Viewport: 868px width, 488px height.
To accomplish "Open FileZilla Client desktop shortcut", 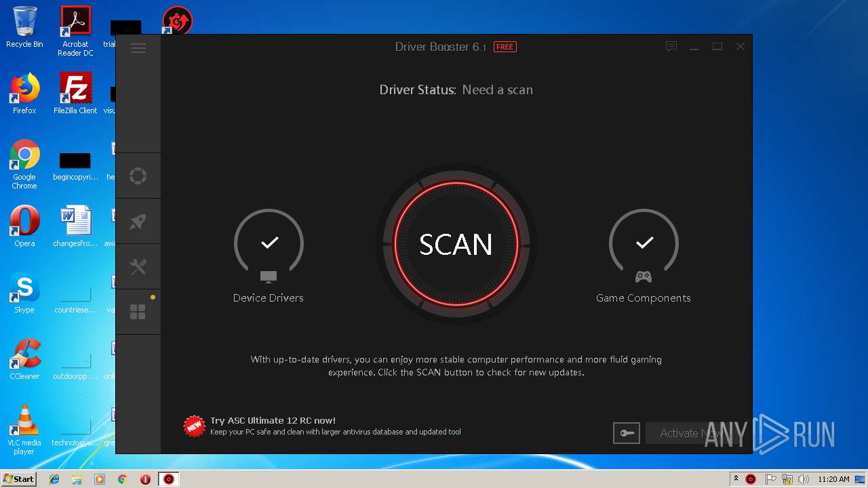I will [x=75, y=94].
